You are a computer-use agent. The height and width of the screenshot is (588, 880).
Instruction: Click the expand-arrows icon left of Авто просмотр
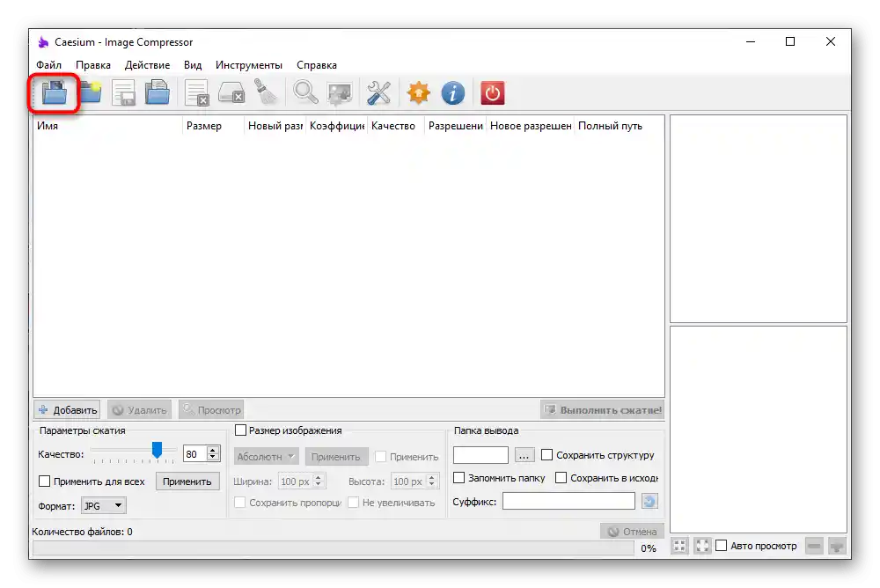point(702,546)
